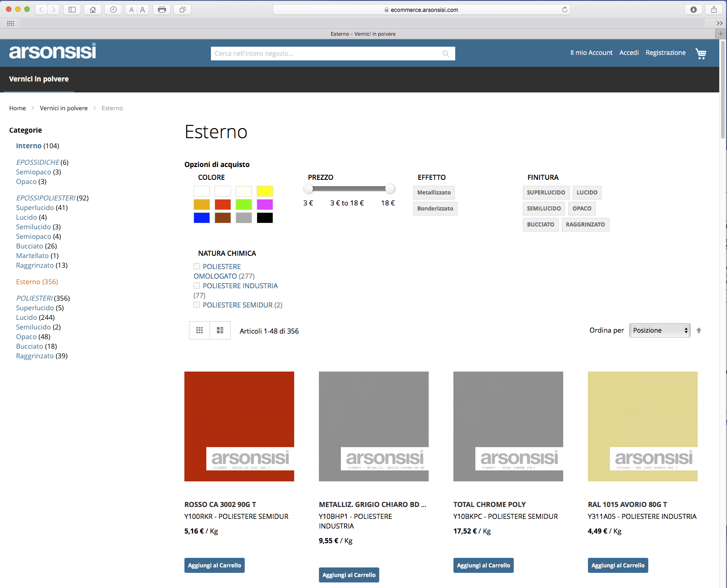This screenshot has width=727, height=588.
Task: Add TOTAL CHROME POLY to cart
Action: pos(484,566)
